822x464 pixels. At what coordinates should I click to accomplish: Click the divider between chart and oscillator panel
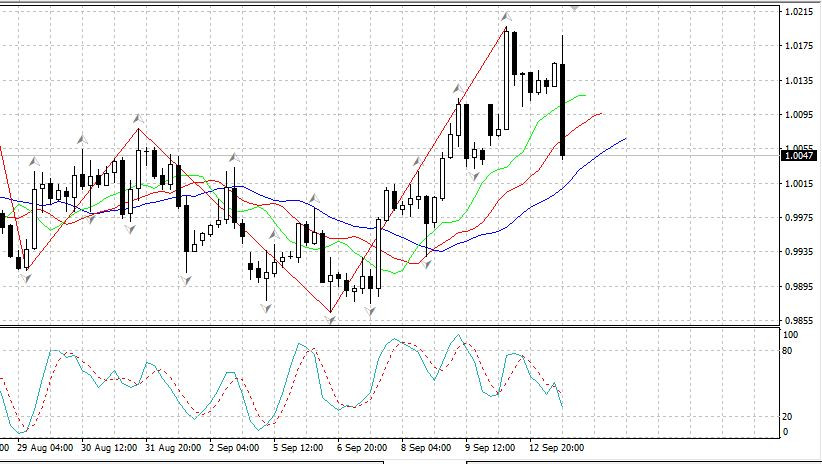coord(400,326)
